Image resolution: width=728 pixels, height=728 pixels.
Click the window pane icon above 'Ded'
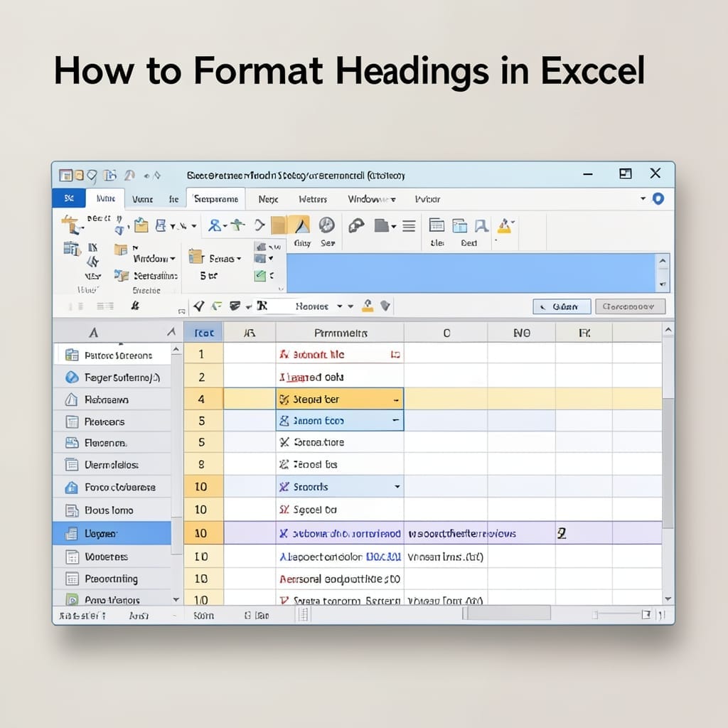point(460,225)
